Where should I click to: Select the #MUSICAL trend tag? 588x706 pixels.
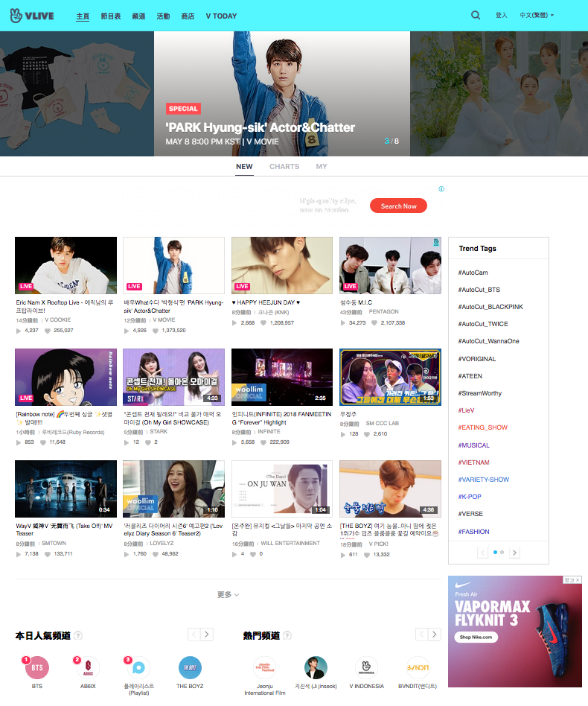473,445
